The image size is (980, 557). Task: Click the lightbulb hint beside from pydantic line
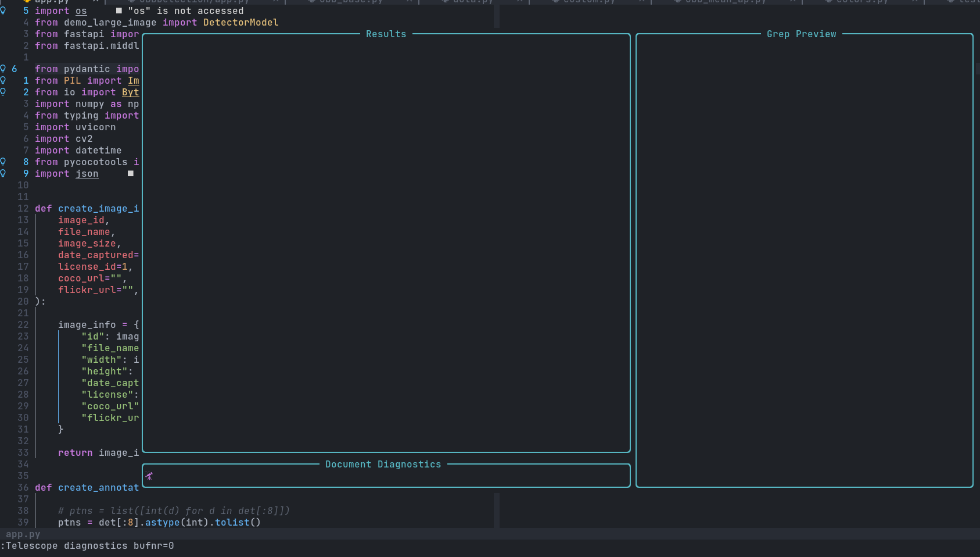pos(3,69)
